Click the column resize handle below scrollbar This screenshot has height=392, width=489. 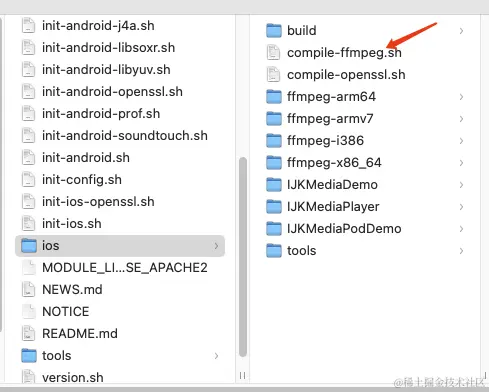pos(242,375)
